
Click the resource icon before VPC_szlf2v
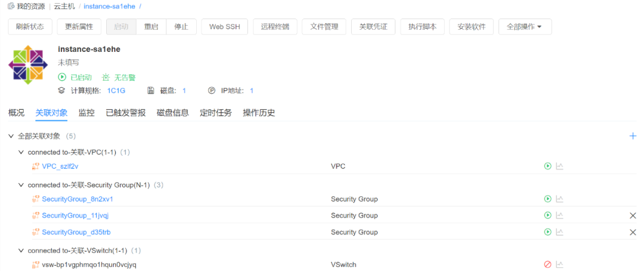point(35,166)
